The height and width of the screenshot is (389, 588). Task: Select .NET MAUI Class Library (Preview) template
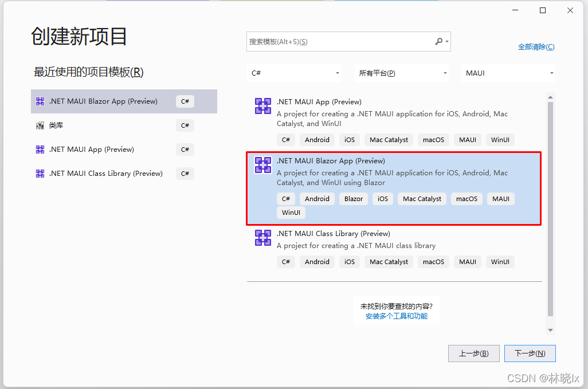point(333,234)
